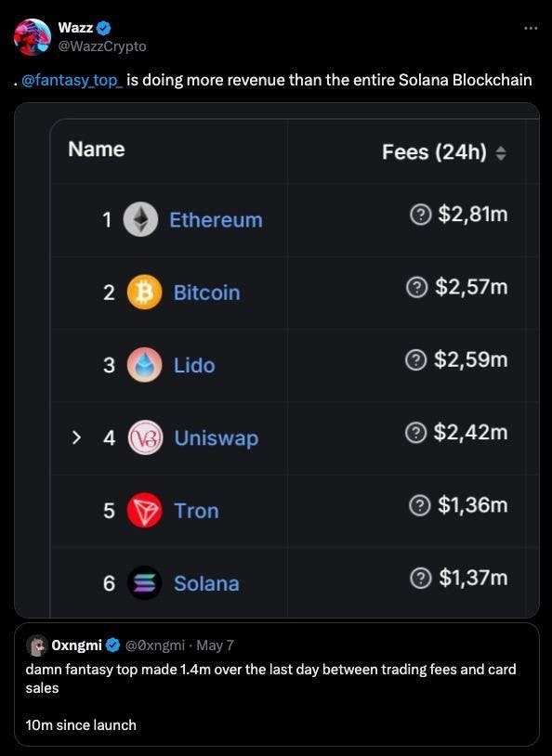Expand the Uniswap row chevron

(x=76, y=437)
